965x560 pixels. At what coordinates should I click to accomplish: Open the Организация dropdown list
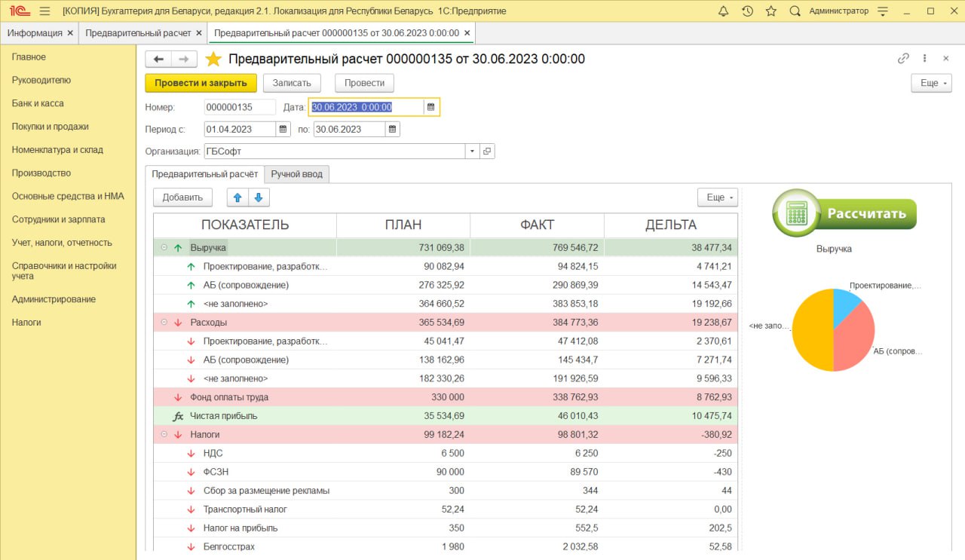click(x=473, y=151)
